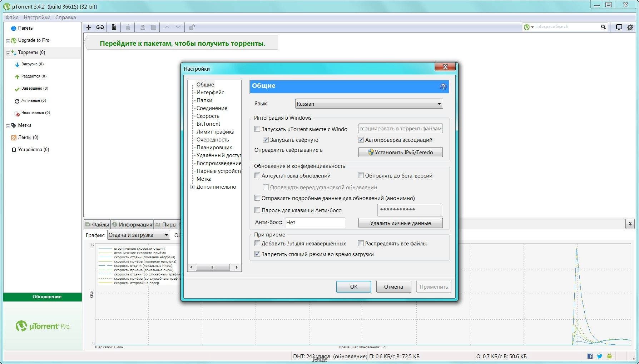Click the OK button
Screen dimensions: 639x364
coord(354,286)
